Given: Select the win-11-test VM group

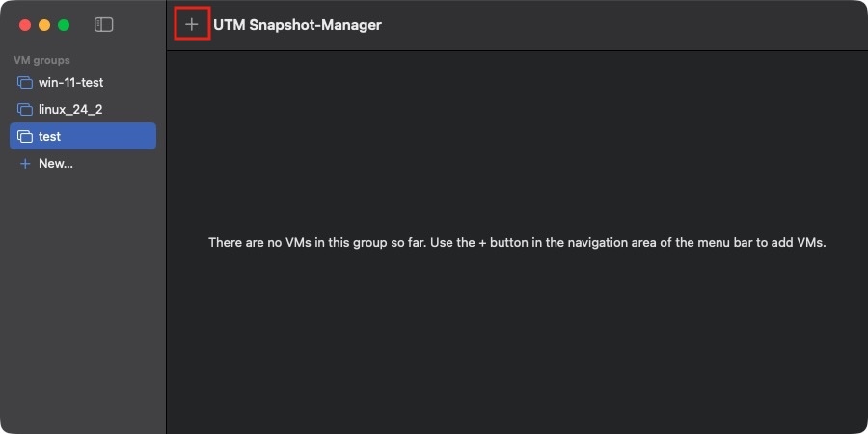Looking at the screenshot, I should 70,83.
